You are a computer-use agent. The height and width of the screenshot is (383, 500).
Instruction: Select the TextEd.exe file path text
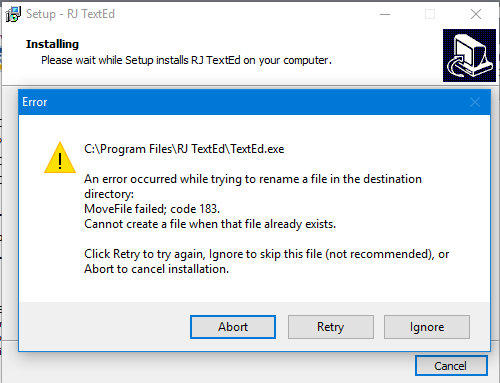click(x=184, y=149)
